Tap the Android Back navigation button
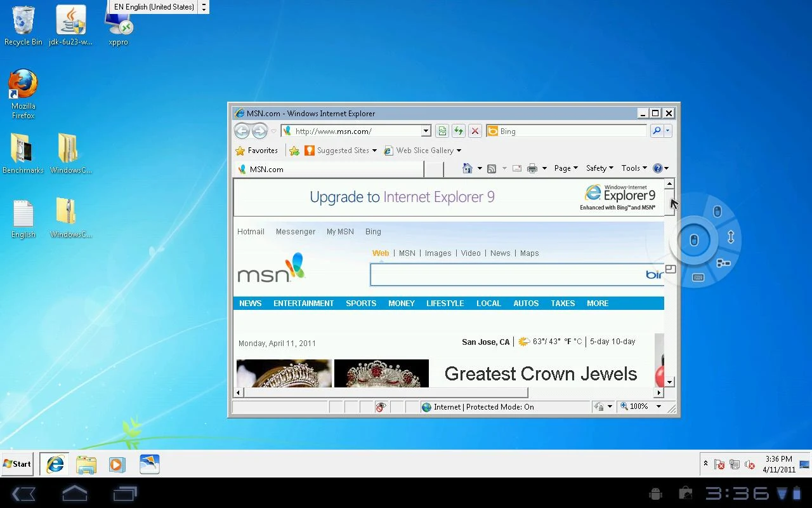Viewport: 812px width, 508px height. (23, 493)
